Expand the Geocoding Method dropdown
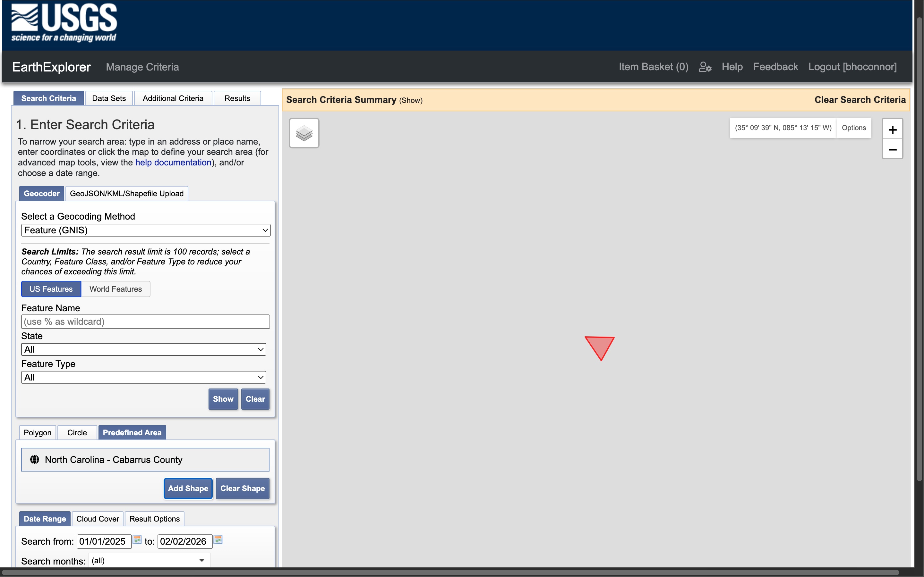Screen dimensions: 924x577 coord(145,230)
